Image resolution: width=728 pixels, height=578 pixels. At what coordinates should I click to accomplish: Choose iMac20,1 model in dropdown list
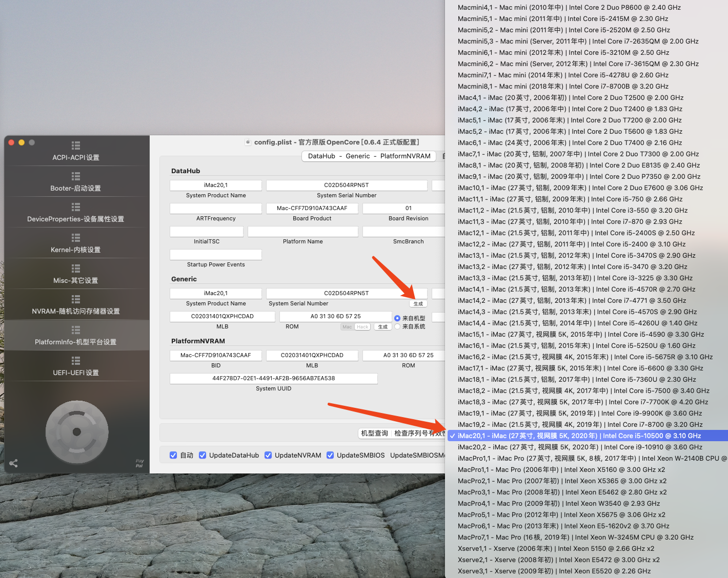(x=587, y=436)
